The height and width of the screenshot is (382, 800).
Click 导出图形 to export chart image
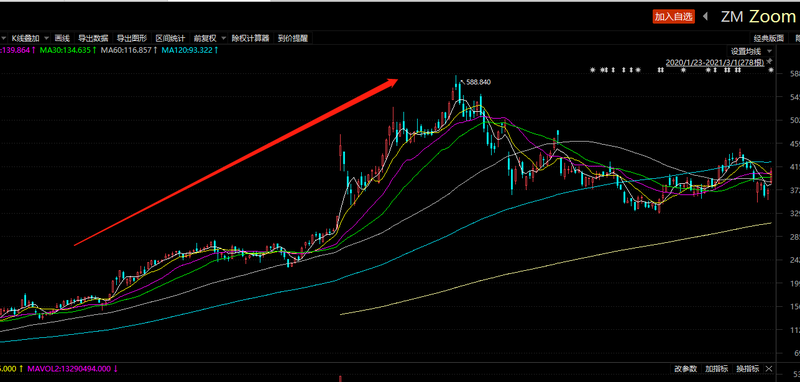132,38
